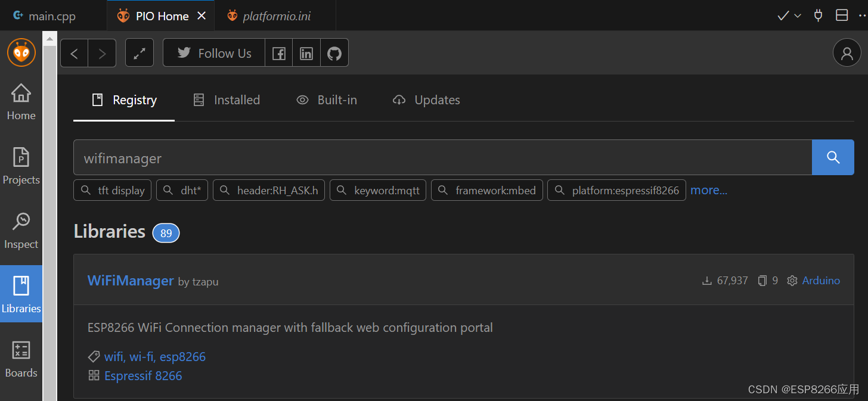868x401 pixels.
Task: Open Projects in PIO sidebar
Action: 21,166
